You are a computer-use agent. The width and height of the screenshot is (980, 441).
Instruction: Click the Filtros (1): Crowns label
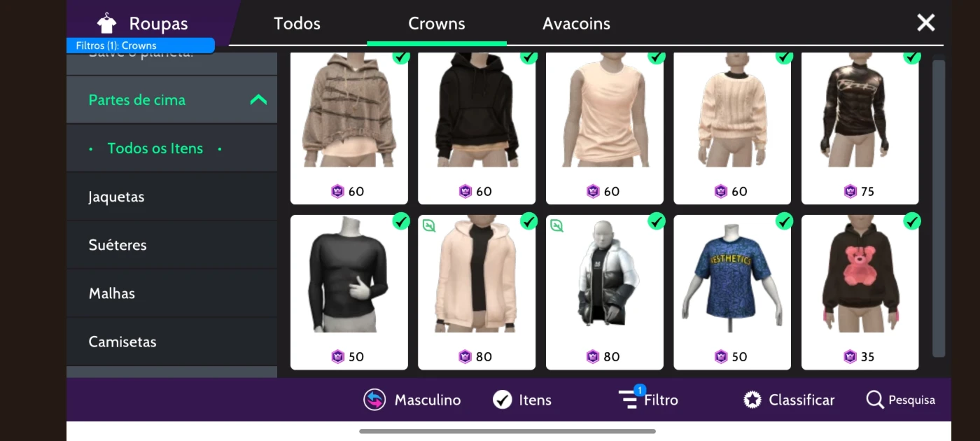tap(140, 45)
